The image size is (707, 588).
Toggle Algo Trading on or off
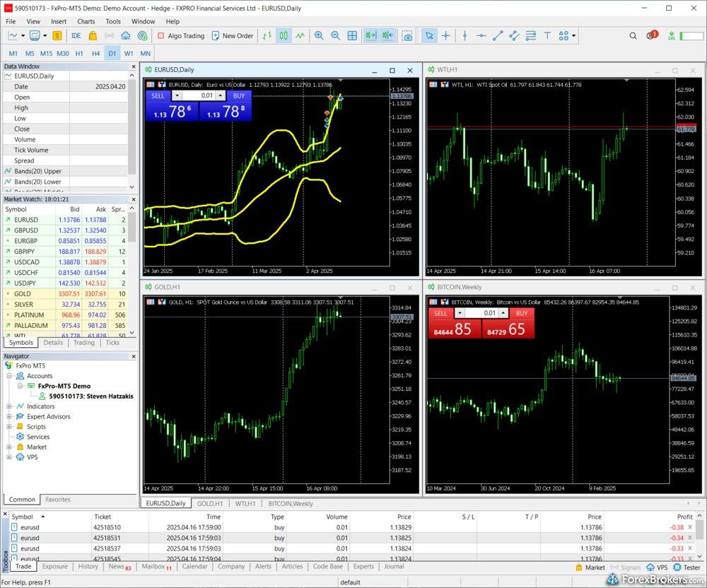pos(181,35)
